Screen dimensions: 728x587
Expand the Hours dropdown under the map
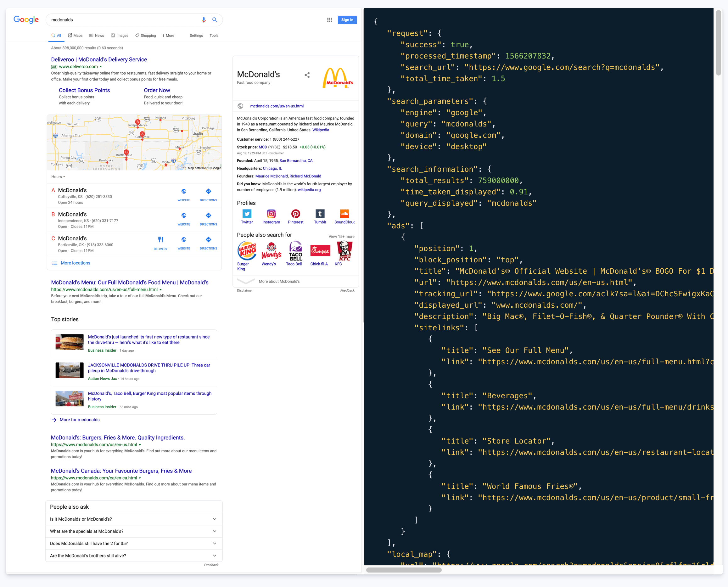pos(58,177)
